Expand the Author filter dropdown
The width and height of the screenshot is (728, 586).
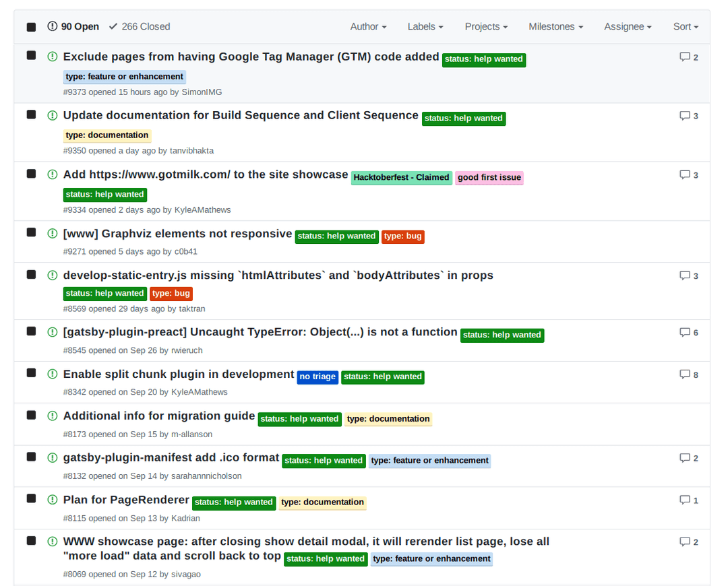[x=368, y=27]
